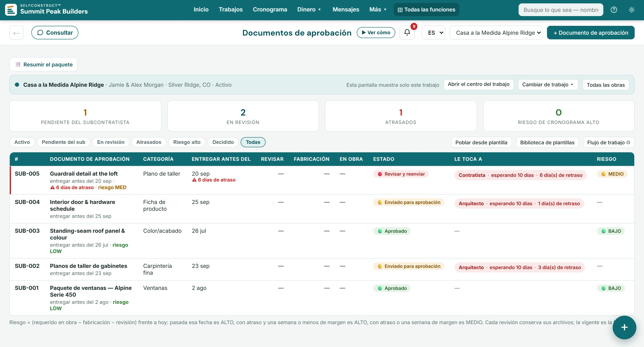The height and width of the screenshot is (347, 644).
Task: Open Flujo de trabajo settings
Action: 608,142
